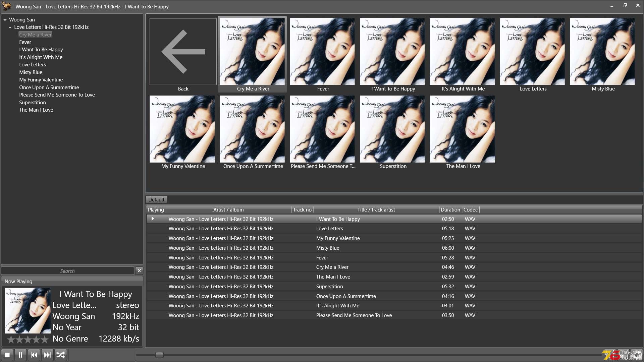Skip to the previous track

pos(34,355)
